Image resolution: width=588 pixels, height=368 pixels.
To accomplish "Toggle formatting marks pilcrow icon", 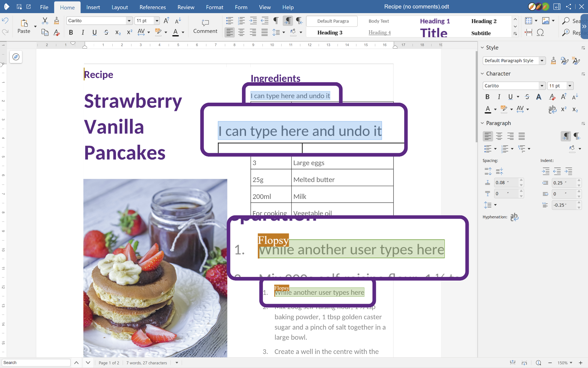I will coord(276,21).
